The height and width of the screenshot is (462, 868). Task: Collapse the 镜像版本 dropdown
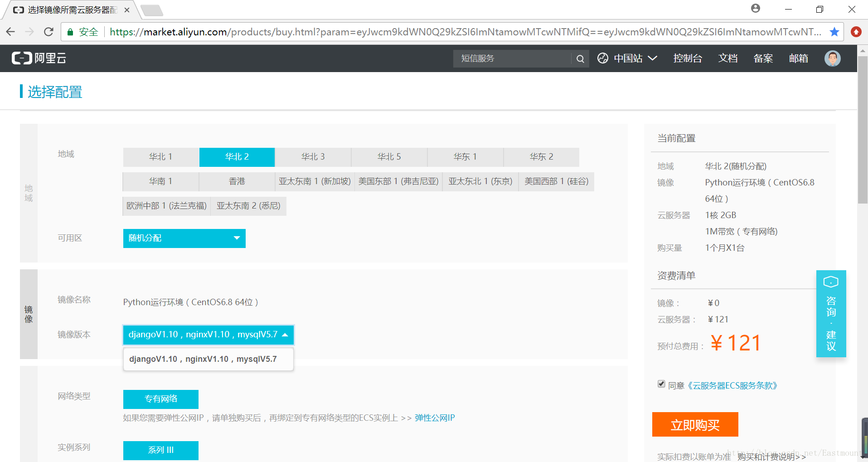coord(208,335)
